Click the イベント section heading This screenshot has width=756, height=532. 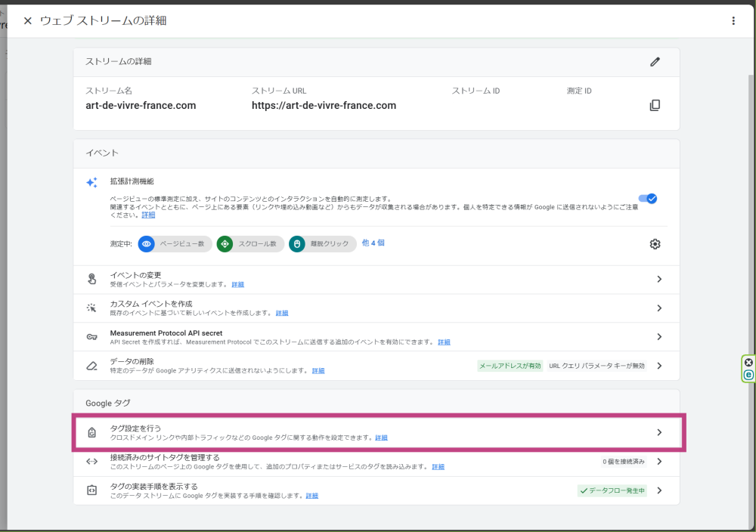(102, 153)
